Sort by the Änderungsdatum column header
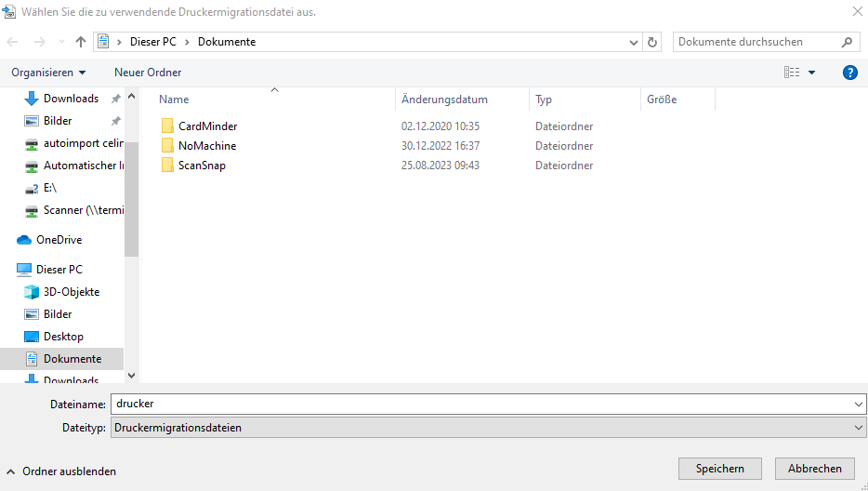 tap(444, 100)
